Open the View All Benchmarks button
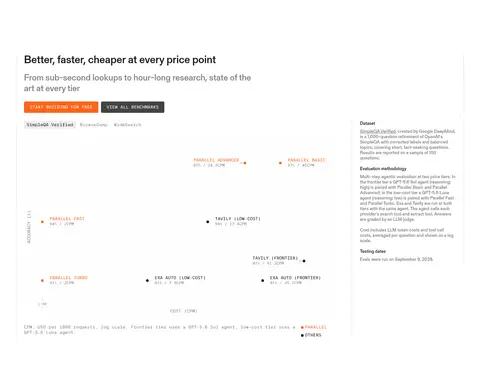The height and width of the screenshot is (365, 480). point(133,107)
